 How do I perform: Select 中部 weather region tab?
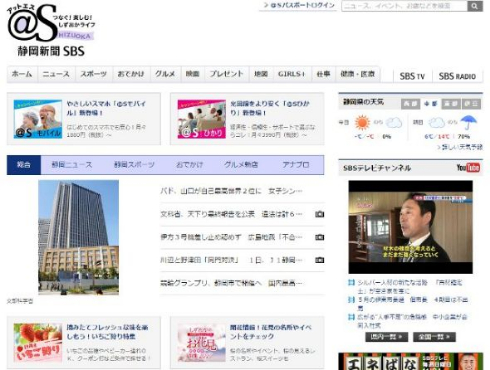point(430,104)
